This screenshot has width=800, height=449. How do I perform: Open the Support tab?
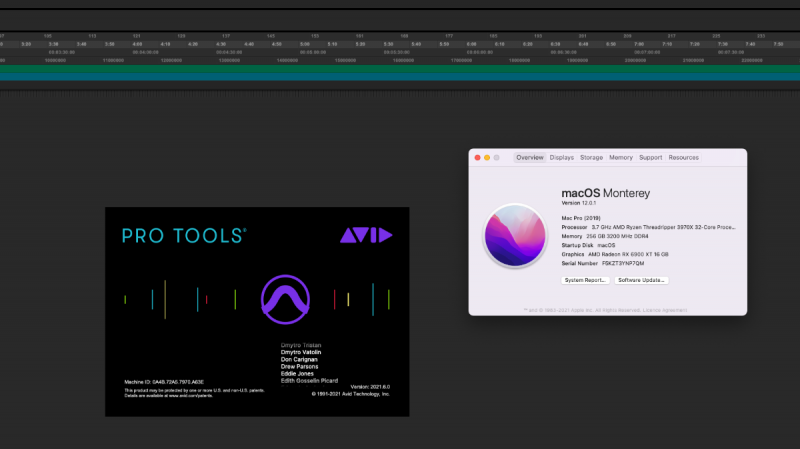click(650, 158)
